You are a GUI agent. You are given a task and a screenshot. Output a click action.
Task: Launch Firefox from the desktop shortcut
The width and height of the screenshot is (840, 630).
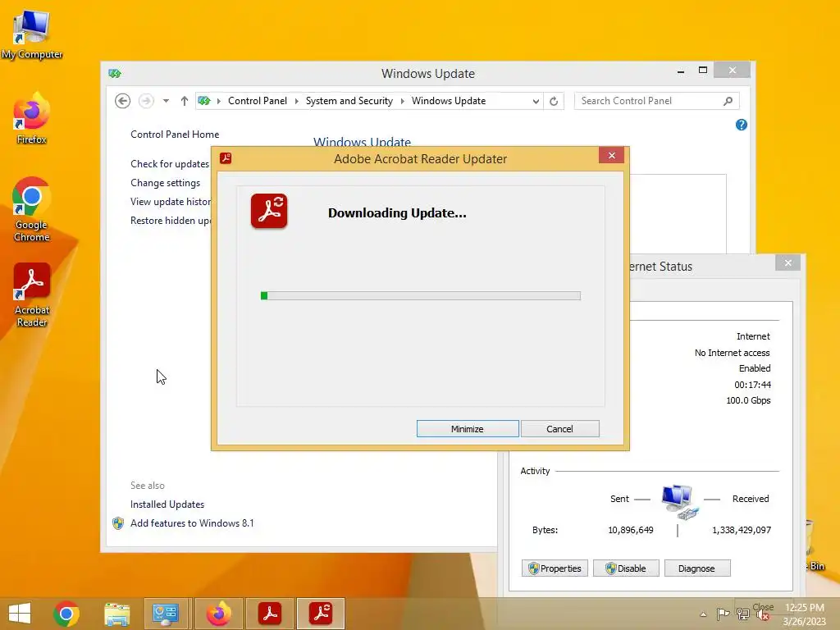click(32, 118)
